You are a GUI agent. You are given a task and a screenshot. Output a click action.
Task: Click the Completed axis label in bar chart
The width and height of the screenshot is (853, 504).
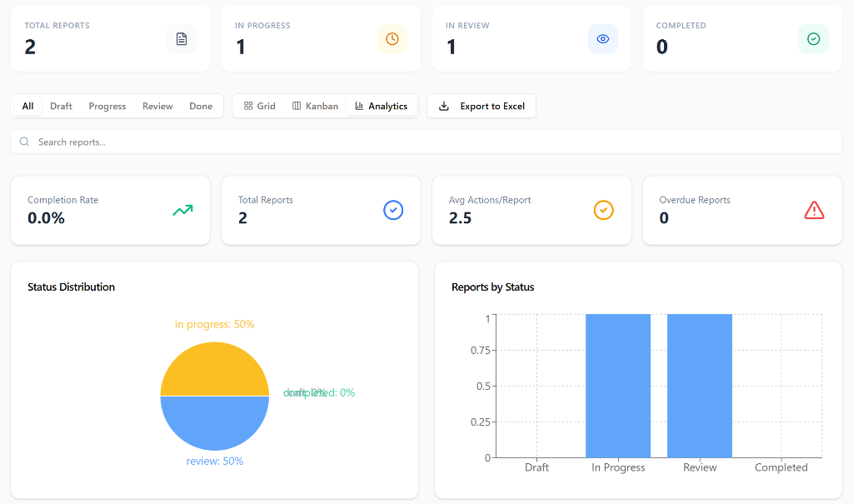click(x=781, y=467)
